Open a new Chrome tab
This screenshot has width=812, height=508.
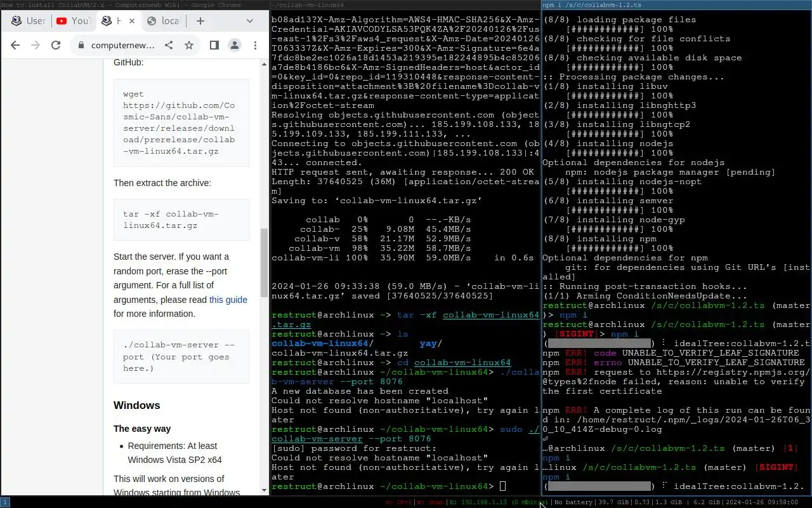tap(200, 21)
